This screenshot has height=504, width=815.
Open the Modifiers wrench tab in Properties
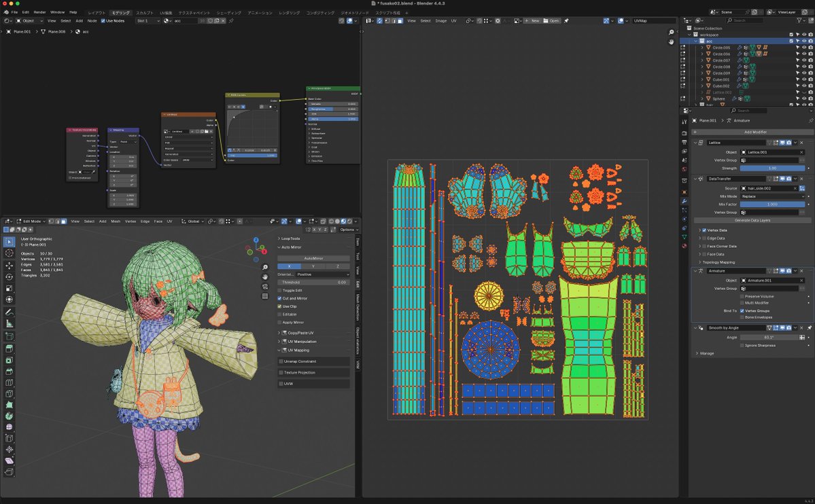(x=684, y=201)
